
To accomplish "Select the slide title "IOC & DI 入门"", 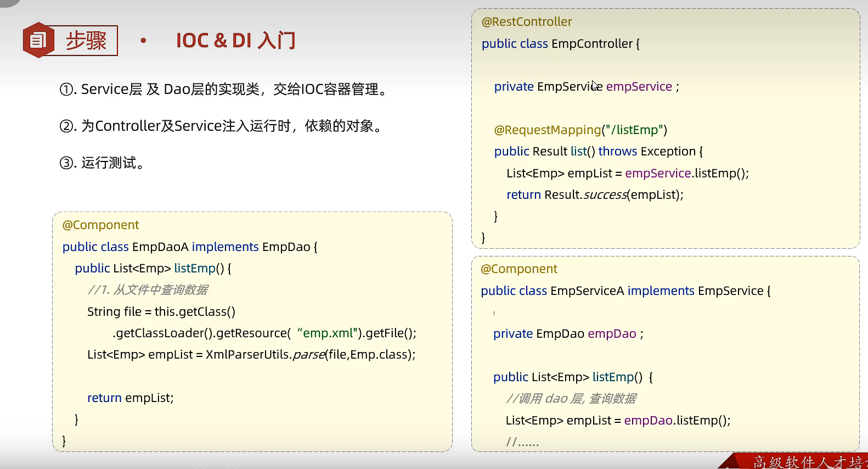I will click(235, 41).
